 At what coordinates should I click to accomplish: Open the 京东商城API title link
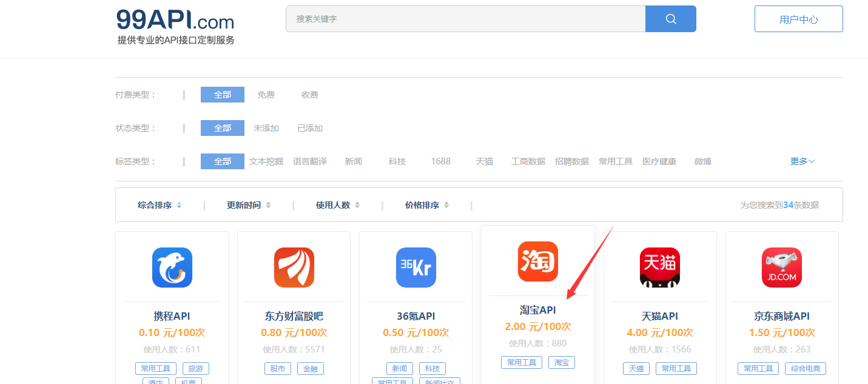click(782, 316)
